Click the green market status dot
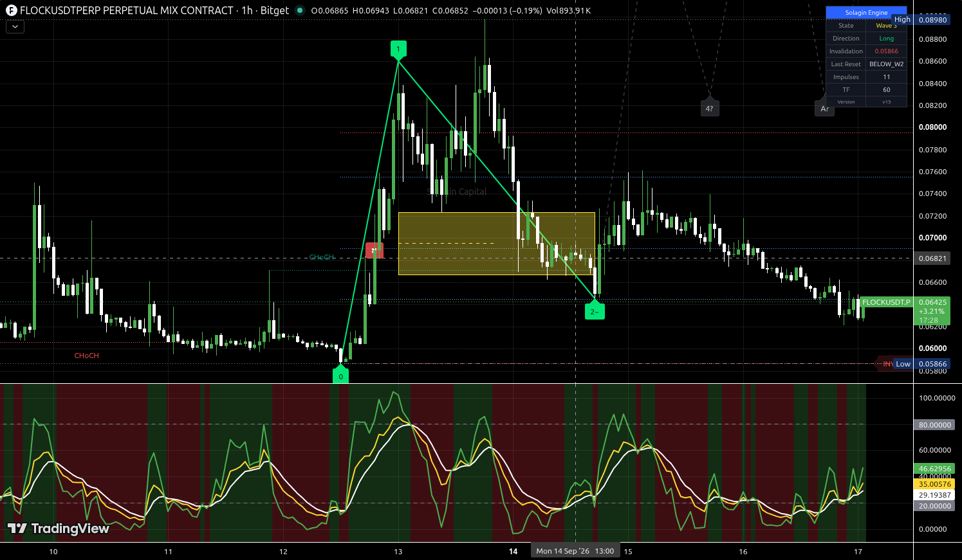962x560 pixels. (x=299, y=10)
